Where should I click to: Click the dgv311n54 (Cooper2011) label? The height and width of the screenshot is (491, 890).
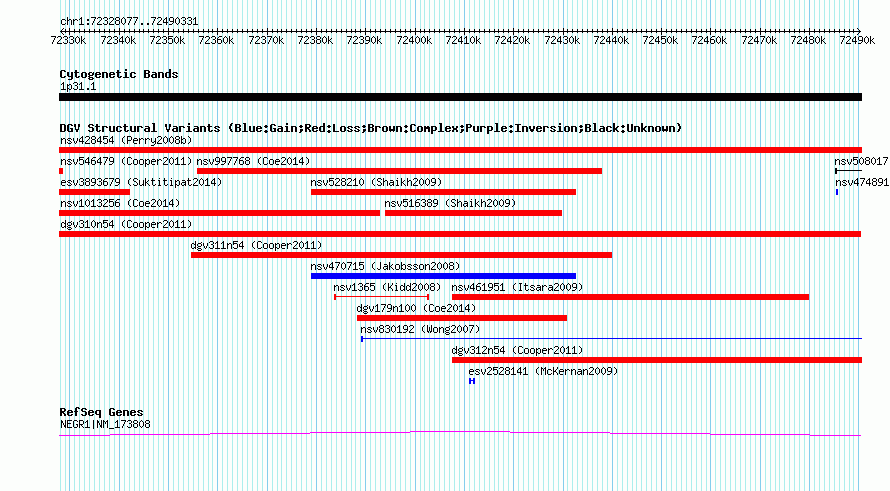coord(256,245)
